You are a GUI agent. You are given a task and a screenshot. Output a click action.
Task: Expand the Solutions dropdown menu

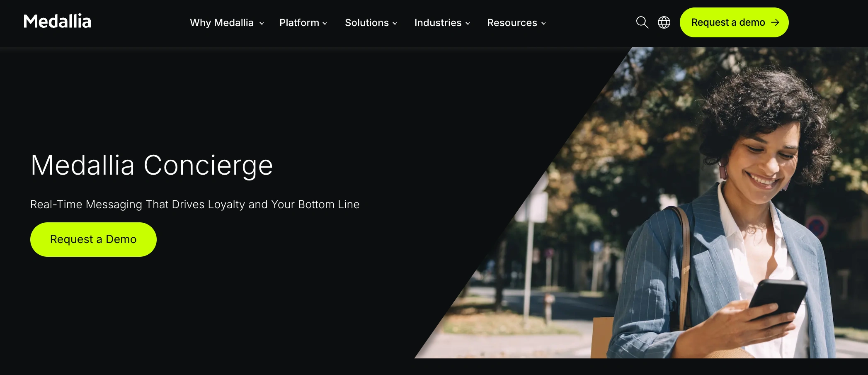coord(371,23)
